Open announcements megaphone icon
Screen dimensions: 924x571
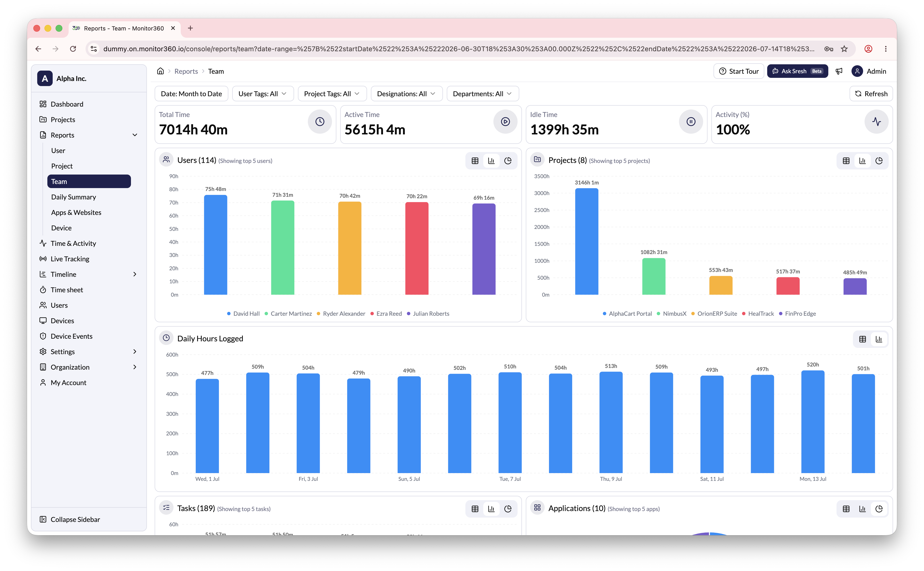point(839,71)
